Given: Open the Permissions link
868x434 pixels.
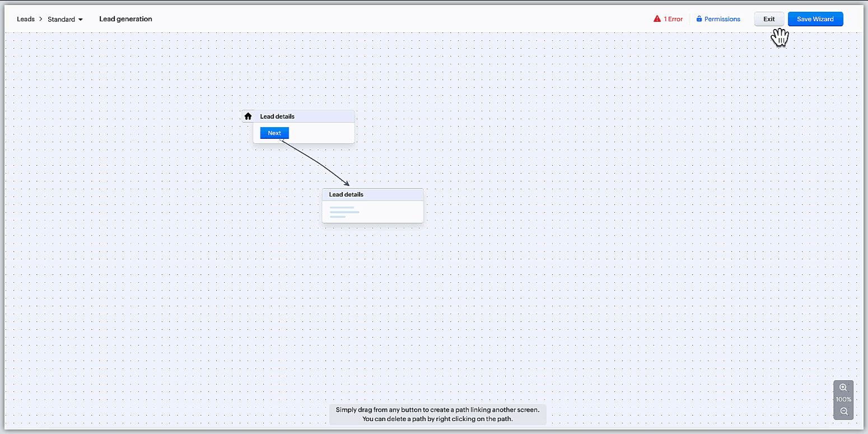Looking at the screenshot, I should point(722,19).
